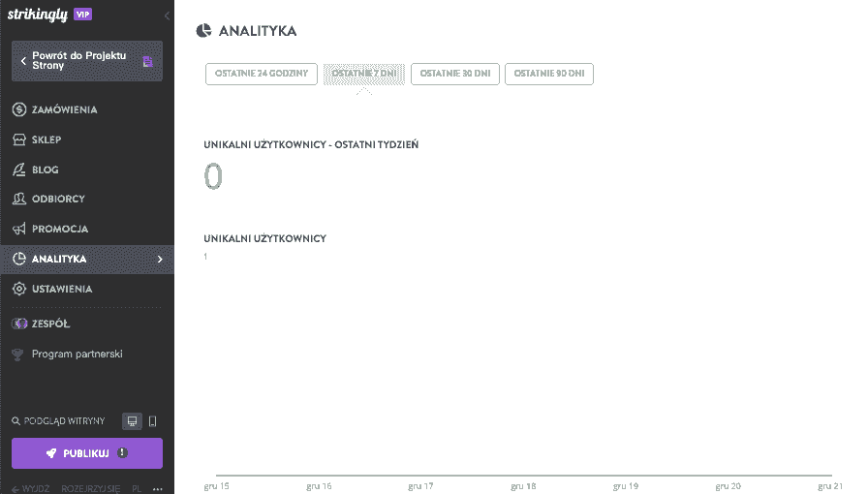868x494 pixels.
Task: Select the Ostatnie 24 godziny tab
Action: pos(262,74)
